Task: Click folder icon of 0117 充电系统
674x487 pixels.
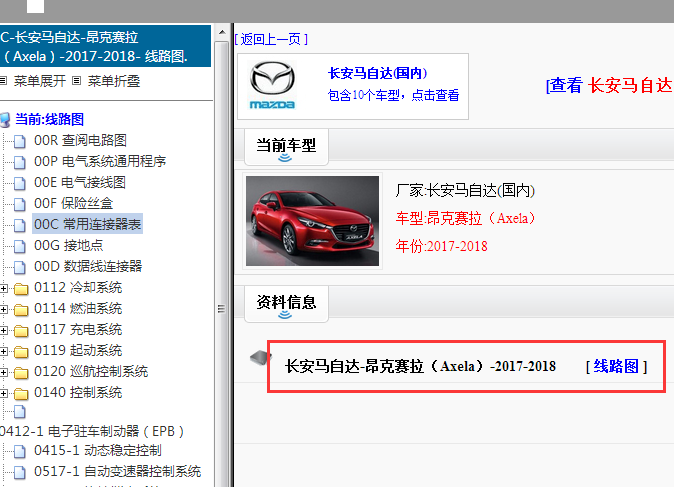Action: (21, 331)
